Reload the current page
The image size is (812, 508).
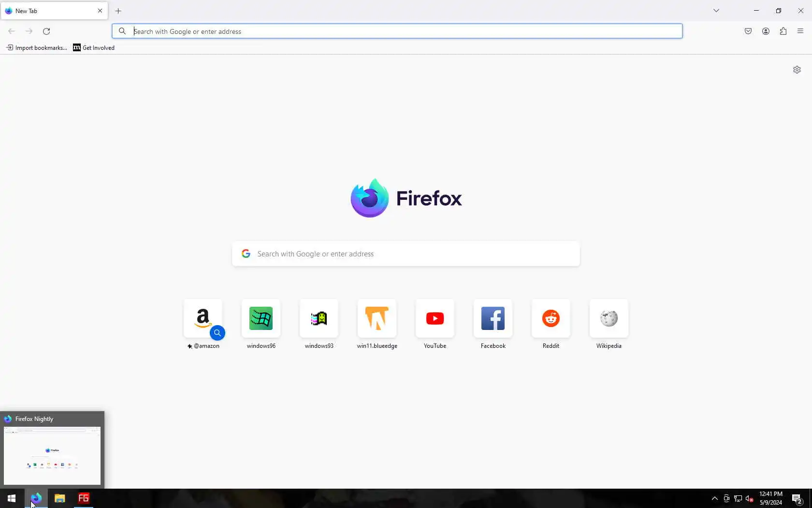pos(46,31)
